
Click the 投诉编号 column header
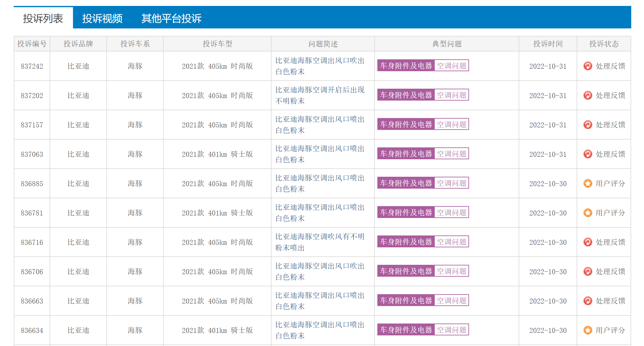pyautogui.click(x=32, y=44)
